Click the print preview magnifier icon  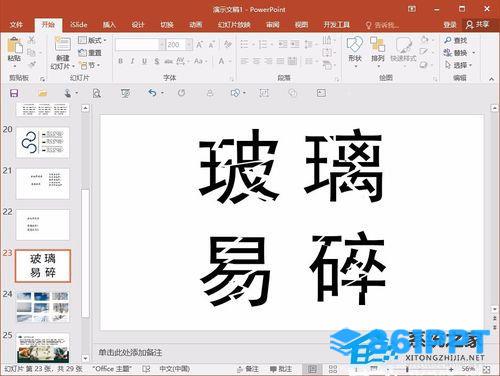[96, 93]
